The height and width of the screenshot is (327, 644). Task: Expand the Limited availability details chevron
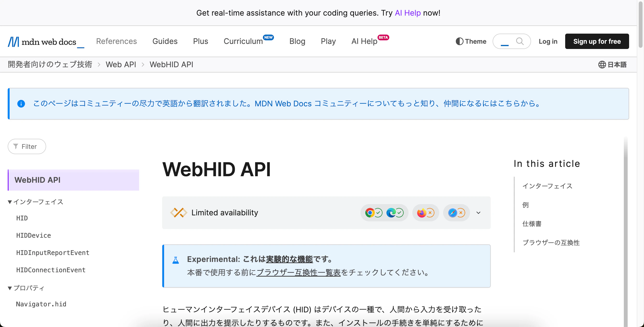click(478, 213)
